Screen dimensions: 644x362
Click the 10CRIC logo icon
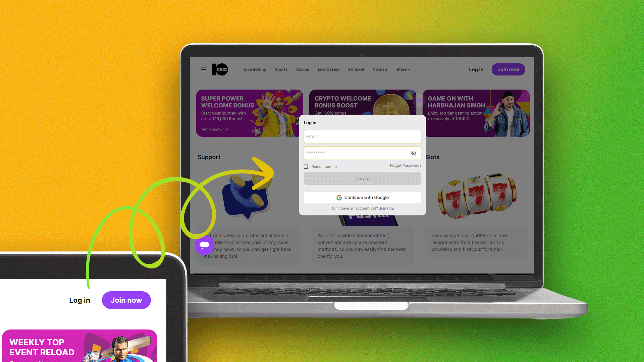tap(220, 69)
